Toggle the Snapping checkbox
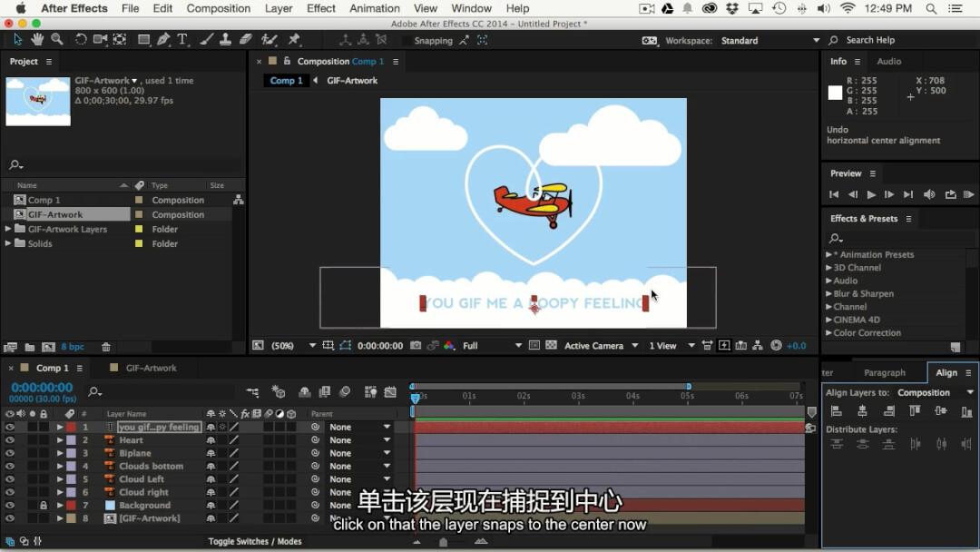Image resolution: width=980 pixels, height=552 pixels. (406, 41)
